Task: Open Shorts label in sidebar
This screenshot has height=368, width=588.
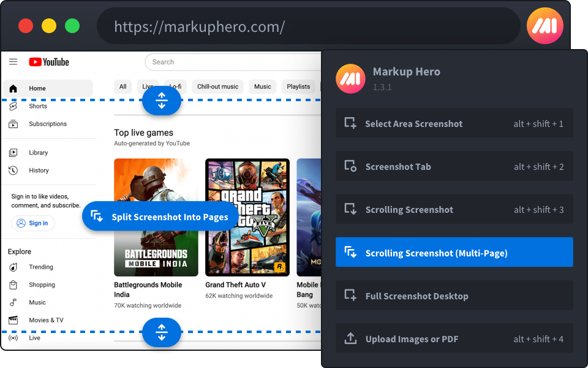Action: (38, 106)
